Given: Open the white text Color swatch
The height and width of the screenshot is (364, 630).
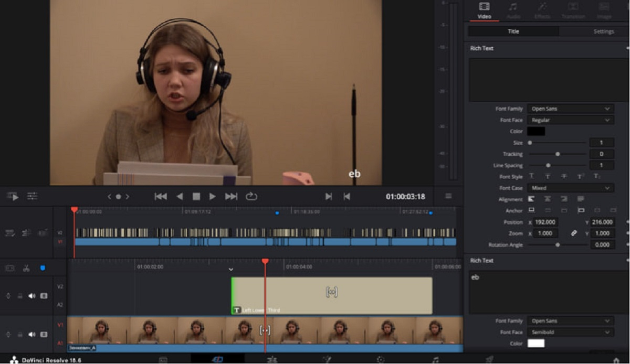Looking at the screenshot, I should click(x=536, y=344).
